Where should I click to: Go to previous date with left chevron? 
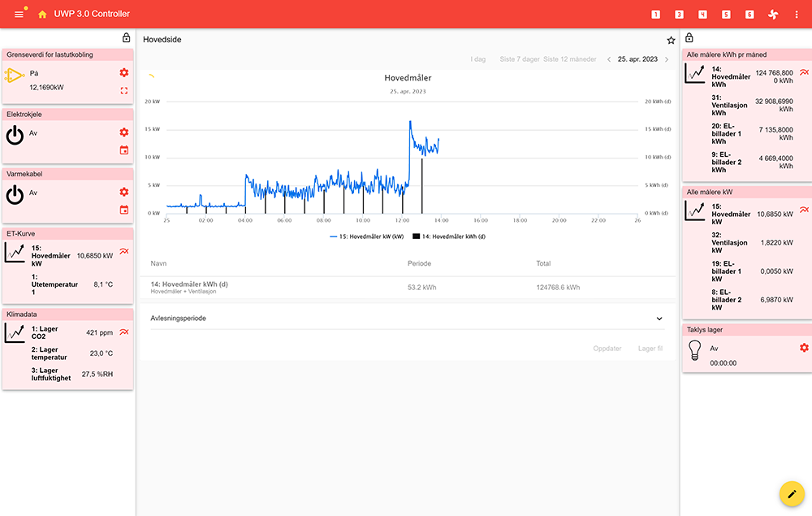(609, 59)
